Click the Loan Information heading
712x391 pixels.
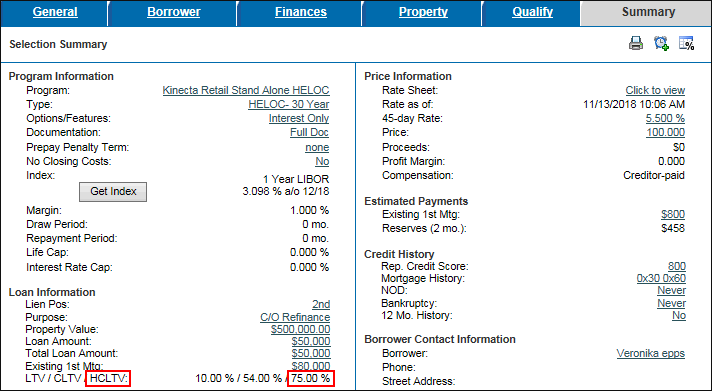pyautogui.click(x=52, y=292)
